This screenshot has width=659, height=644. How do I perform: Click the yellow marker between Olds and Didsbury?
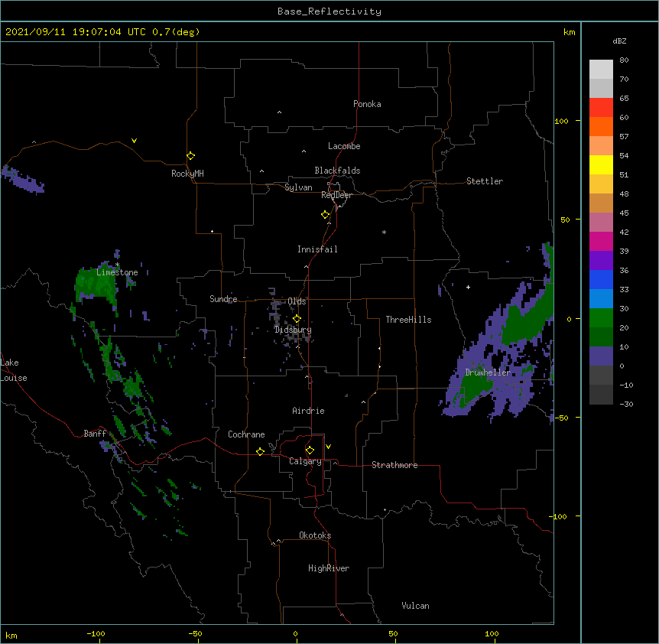297,319
